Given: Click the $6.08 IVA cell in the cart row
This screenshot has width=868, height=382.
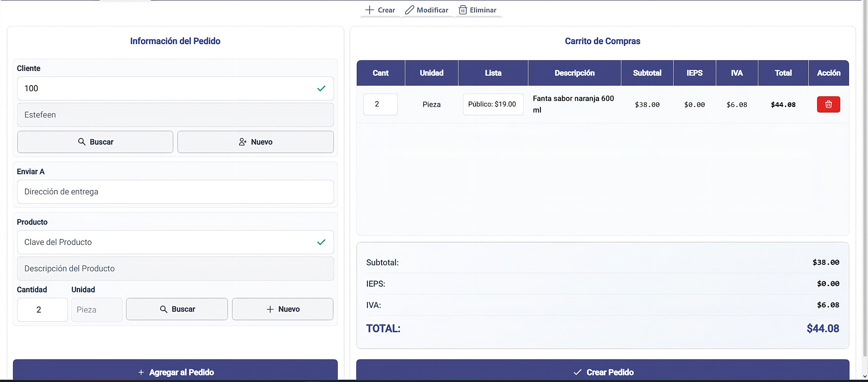Looking at the screenshot, I should 737,104.
